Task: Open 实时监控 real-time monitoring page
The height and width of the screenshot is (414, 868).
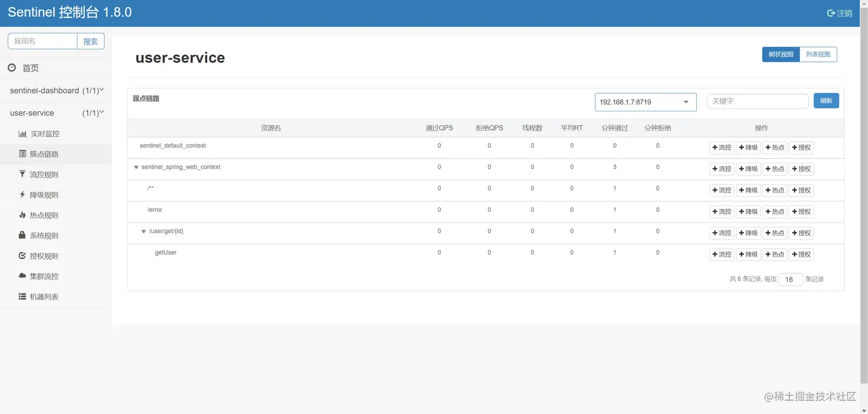Action: [45, 134]
